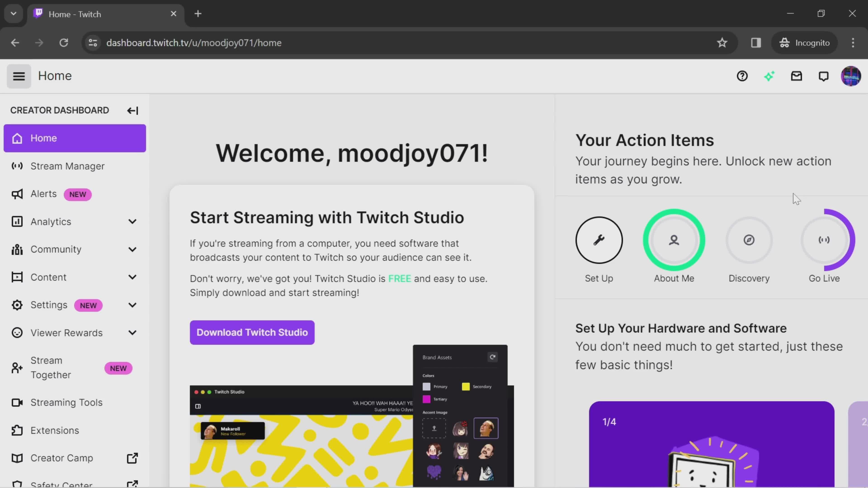Expand the Viewer Rewards section chevron
This screenshot has width=868, height=488.
(x=132, y=333)
